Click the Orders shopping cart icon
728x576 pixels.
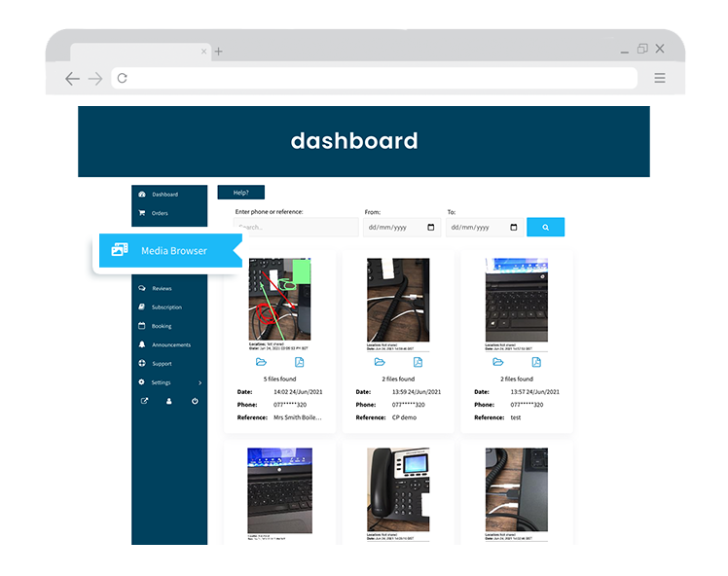coord(142,212)
